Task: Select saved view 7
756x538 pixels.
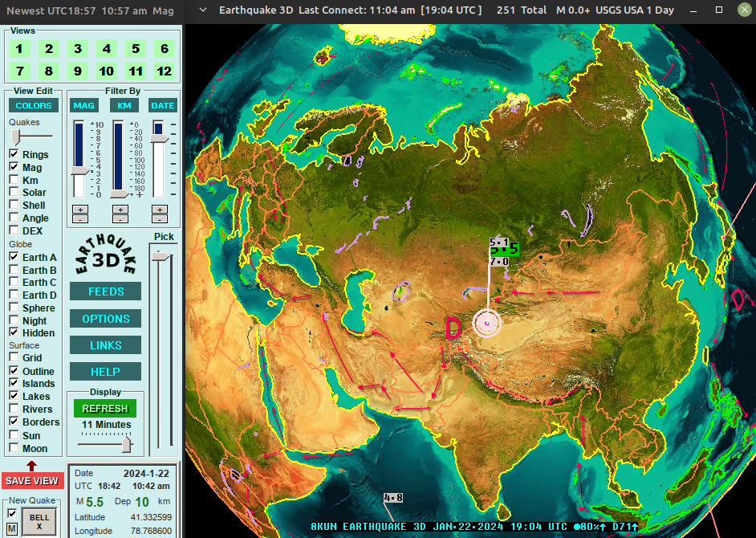Action: [x=20, y=71]
